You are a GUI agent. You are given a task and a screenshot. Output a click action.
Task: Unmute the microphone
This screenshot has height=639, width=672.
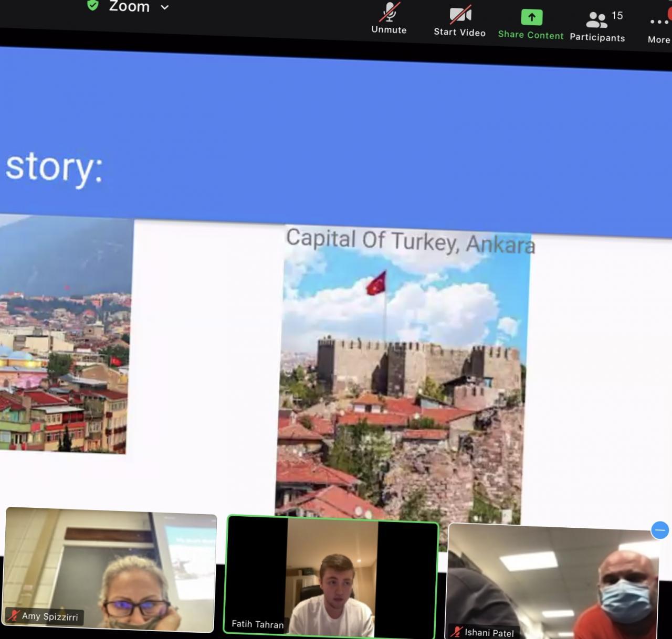pyautogui.click(x=389, y=18)
